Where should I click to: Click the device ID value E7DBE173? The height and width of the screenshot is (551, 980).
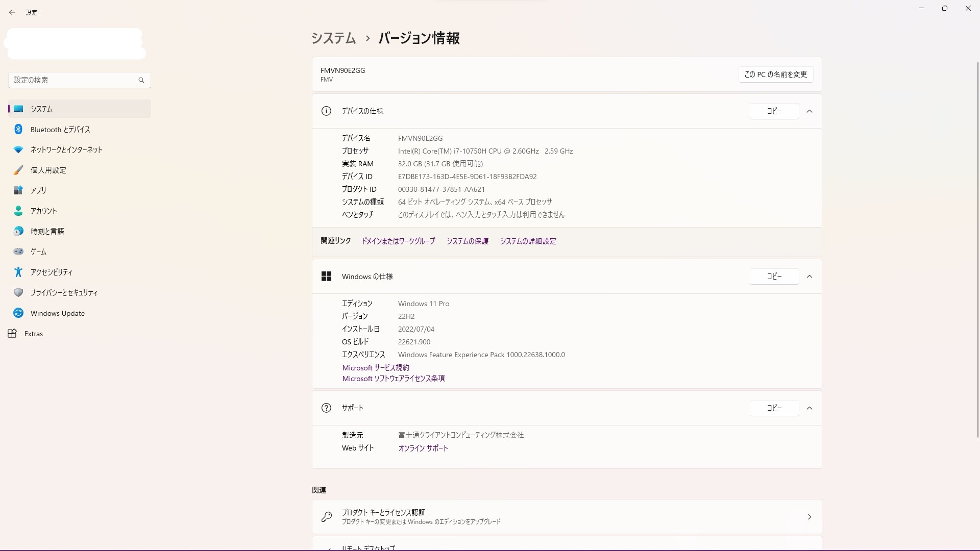pyautogui.click(x=467, y=177)
